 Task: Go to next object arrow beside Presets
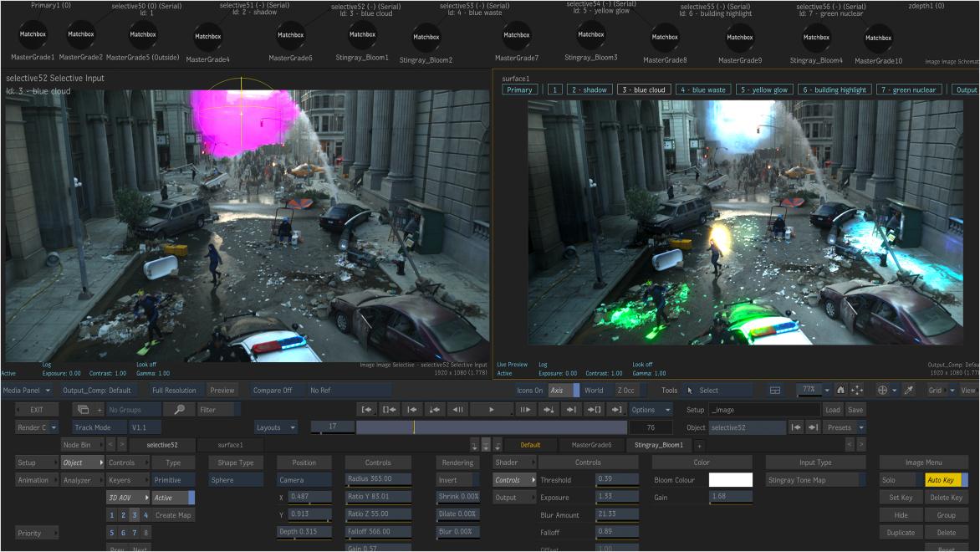[813, 427]
